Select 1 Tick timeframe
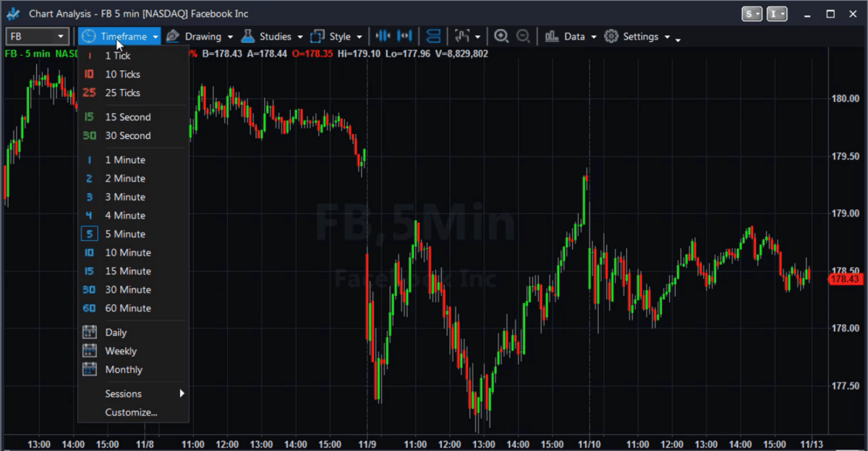The image size is (868, 451). point(133,56)
